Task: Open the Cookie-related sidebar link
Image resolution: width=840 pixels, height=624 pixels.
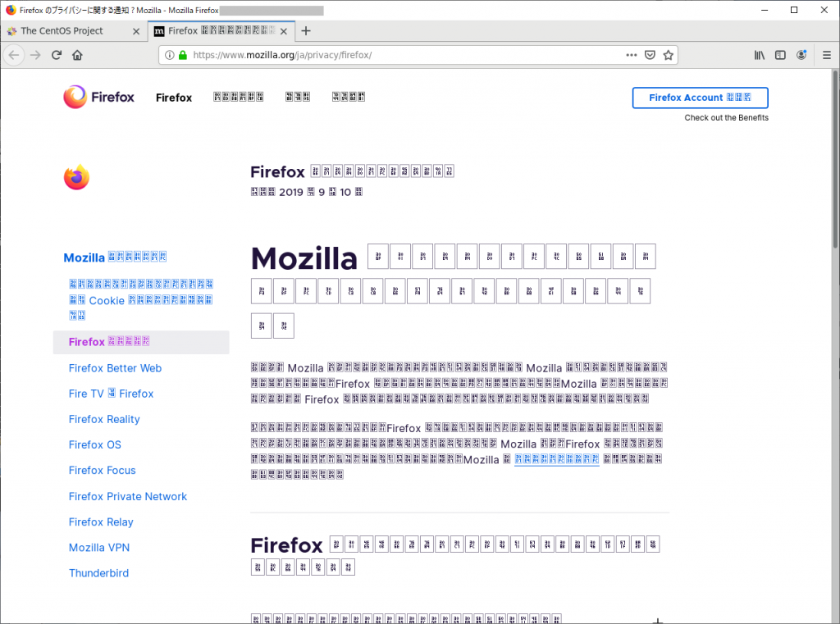Action: (x=141, y=300)
